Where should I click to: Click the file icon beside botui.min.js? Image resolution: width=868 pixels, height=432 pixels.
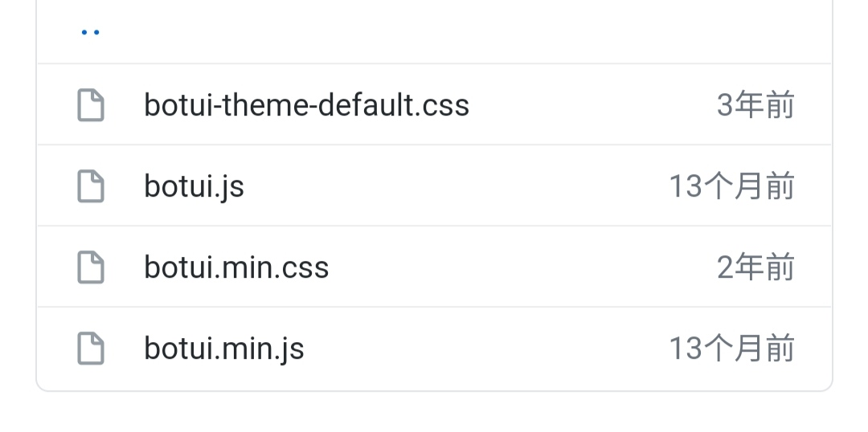pyautogui.click(x=91, y=348)
